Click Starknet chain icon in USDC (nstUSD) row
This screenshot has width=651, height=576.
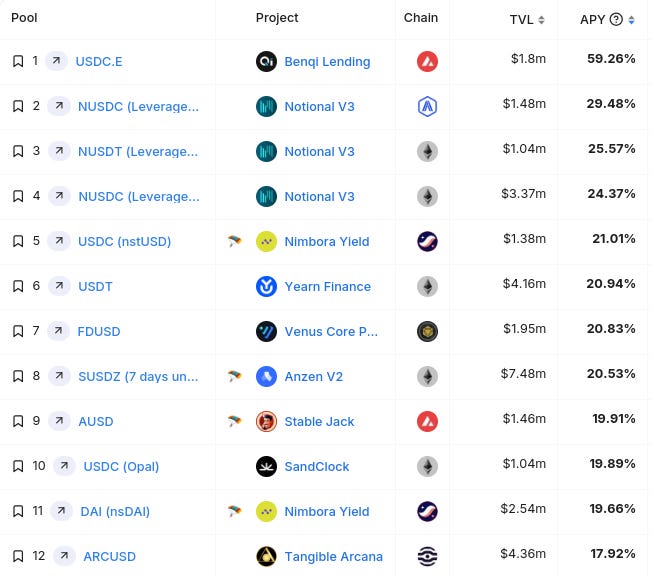(x=427, y=241)
